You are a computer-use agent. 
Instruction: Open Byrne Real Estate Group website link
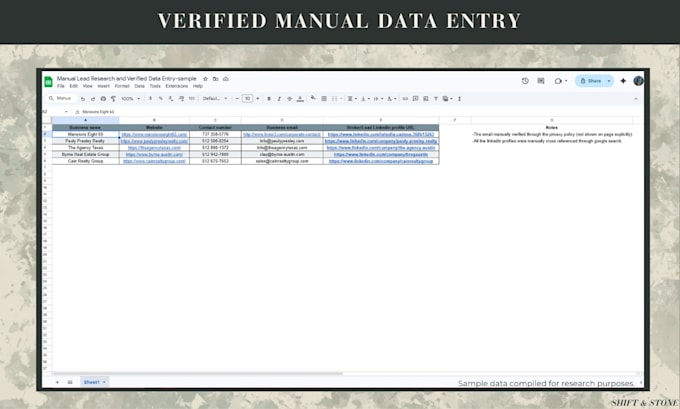(154, 154)
